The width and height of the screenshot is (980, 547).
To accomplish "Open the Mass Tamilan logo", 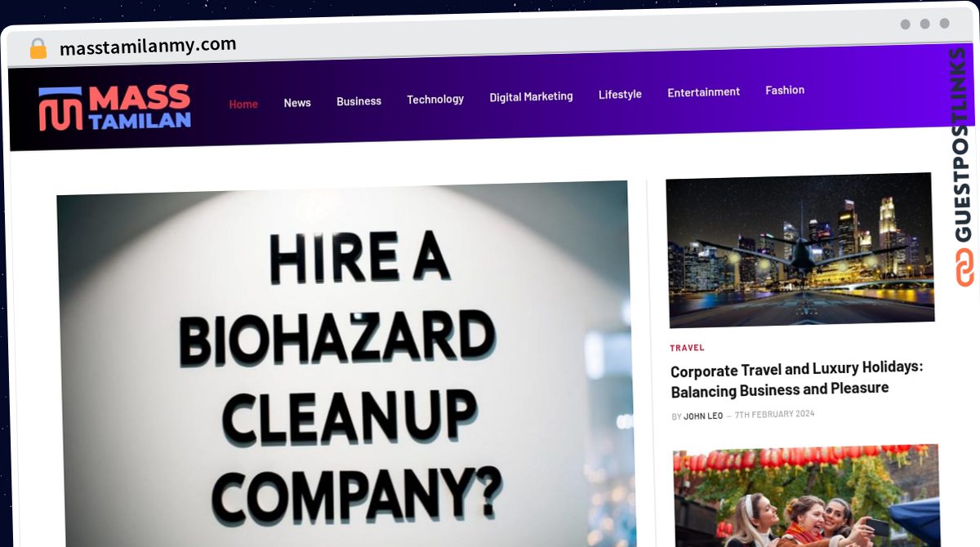I will (x=115, y=108).
